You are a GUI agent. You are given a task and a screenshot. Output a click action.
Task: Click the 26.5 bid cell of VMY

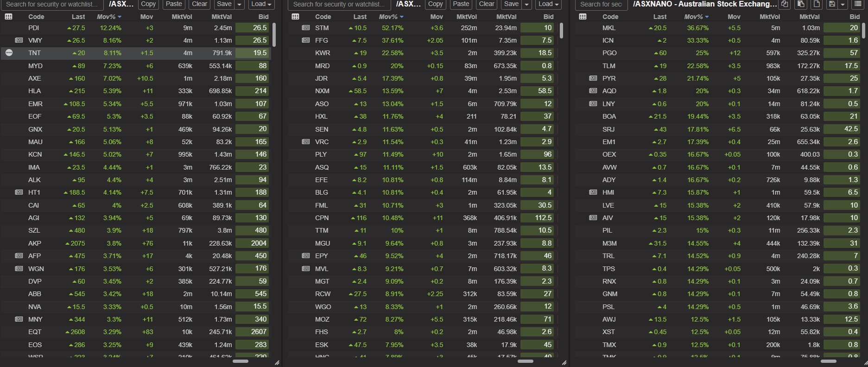point(252,40)
